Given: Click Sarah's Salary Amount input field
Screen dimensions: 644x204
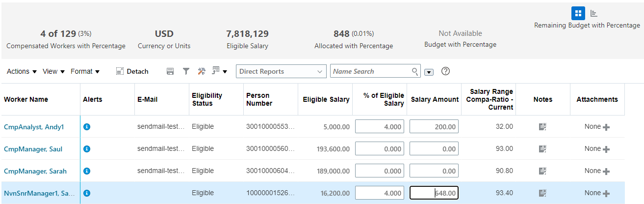Looking at the screenshot, I should click(434, 171).
